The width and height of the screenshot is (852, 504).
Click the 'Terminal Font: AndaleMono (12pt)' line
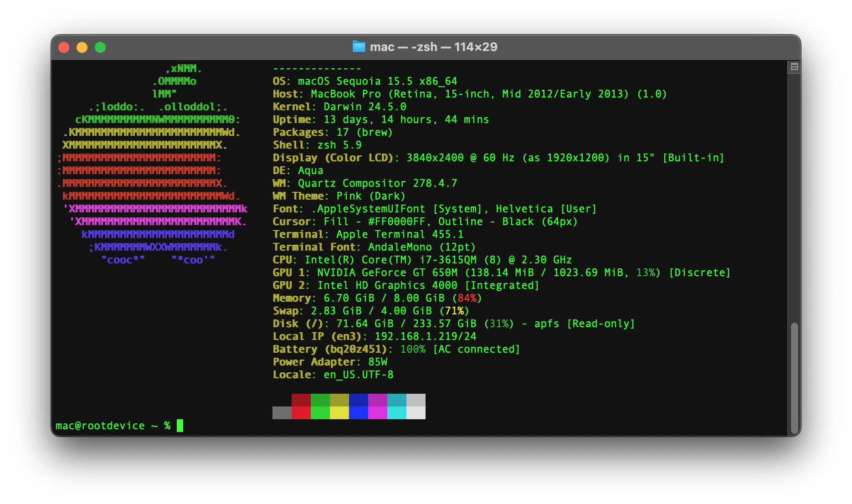pyautogui.click(x=374, y=247)
